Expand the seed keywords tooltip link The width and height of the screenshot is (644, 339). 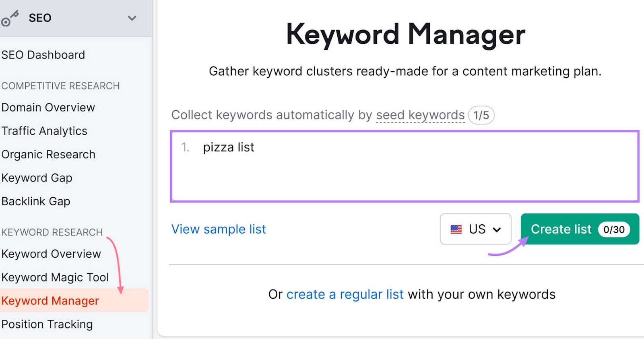tap(420, 115)
